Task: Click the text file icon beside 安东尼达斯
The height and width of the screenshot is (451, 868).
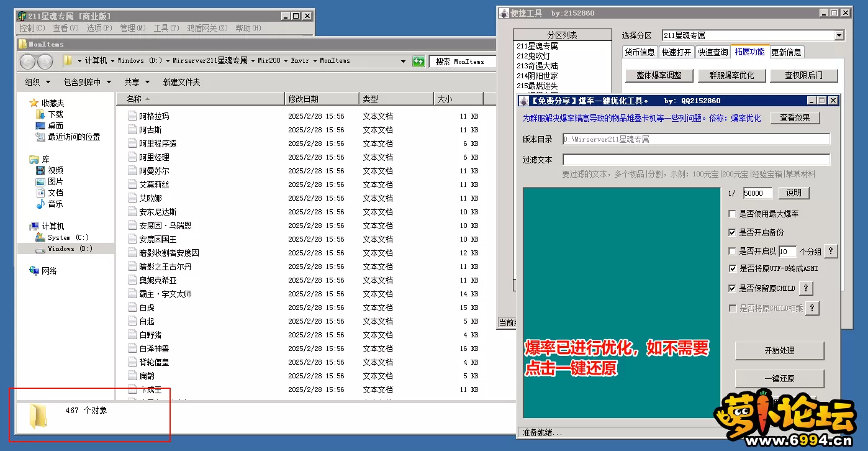Action: (x=132, y=212)
